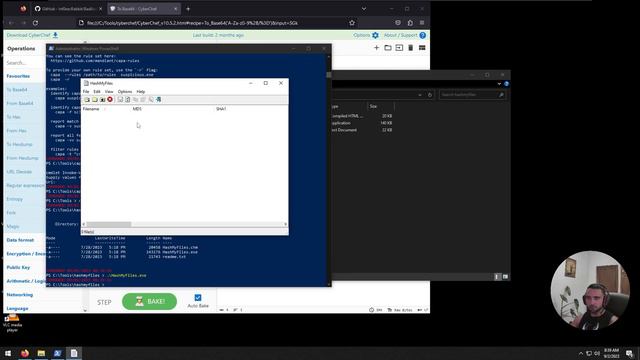Click the CyberChef operations Search field
Screen dimensions: 640x360
[x=25, y=63]
